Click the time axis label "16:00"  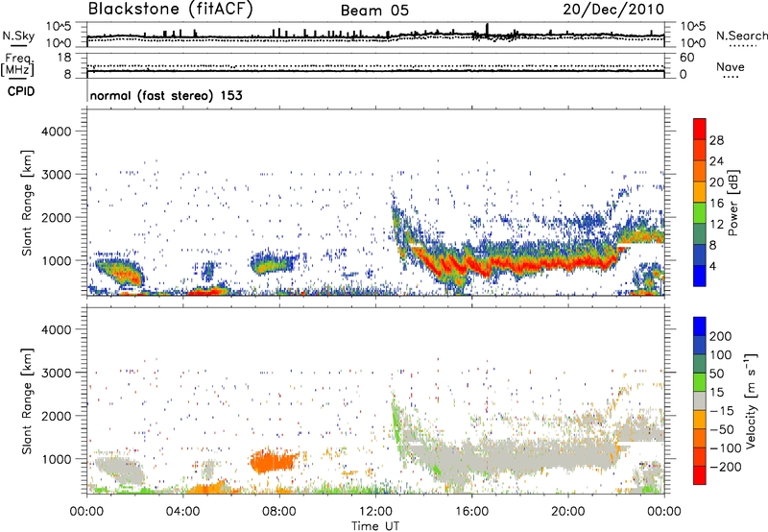471,512
